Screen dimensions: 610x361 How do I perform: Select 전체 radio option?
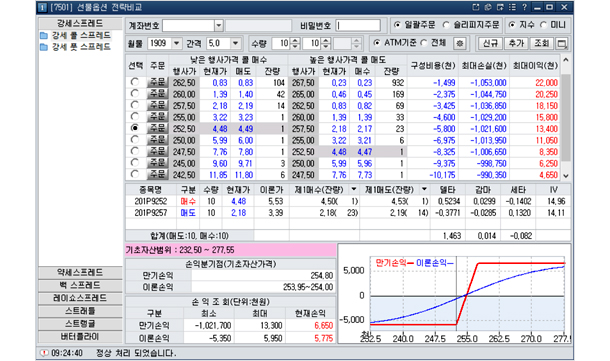(424, 43)
